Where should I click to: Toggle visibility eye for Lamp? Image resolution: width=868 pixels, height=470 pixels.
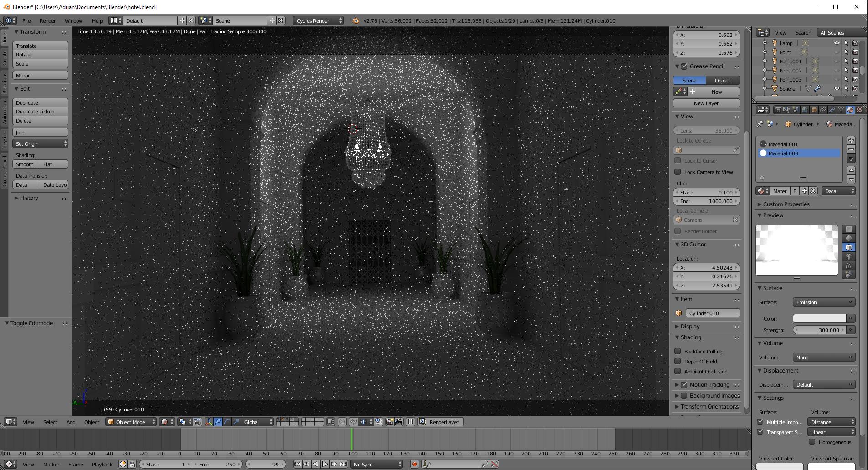point(837,43)
